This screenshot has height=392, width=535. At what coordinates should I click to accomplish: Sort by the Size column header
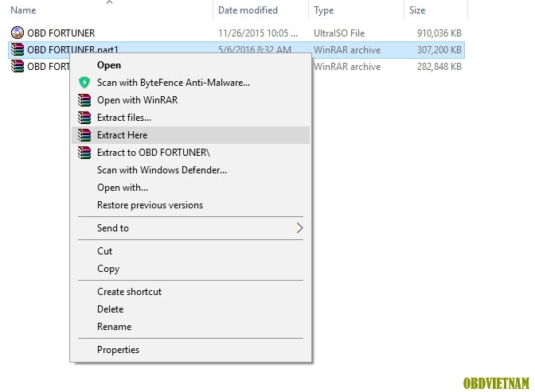(x=417, y=10)
